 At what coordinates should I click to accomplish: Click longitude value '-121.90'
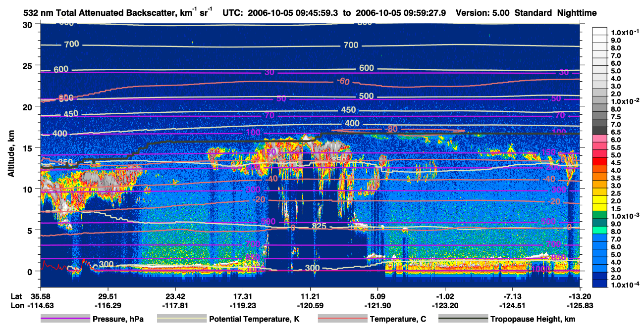click(x=378, y=305)
